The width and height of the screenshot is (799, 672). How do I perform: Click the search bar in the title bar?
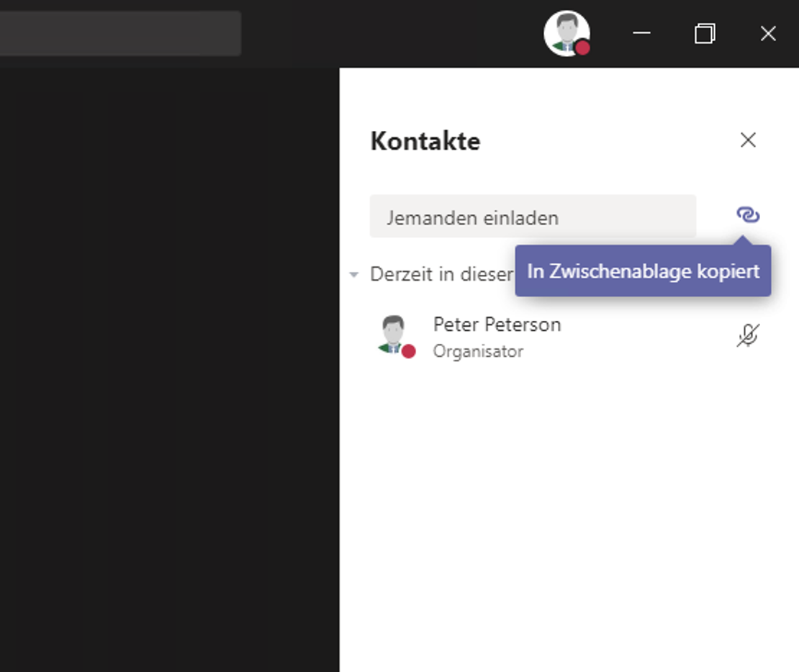(x=120, y=33)
